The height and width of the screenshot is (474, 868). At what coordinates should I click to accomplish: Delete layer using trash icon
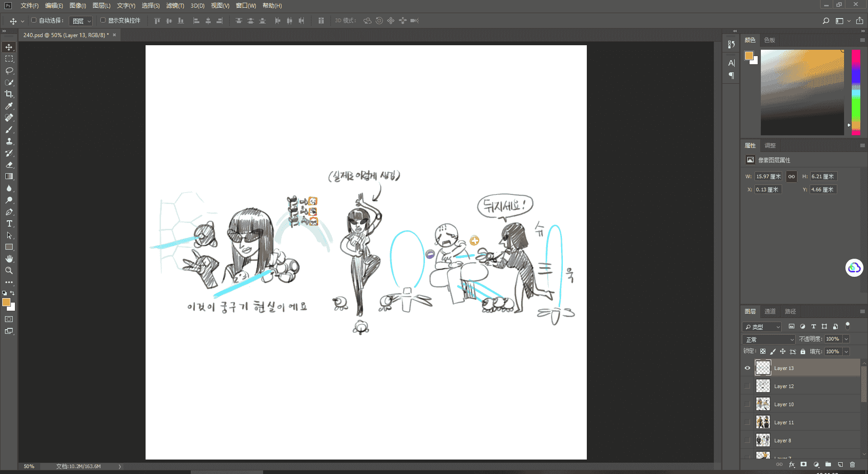click(x=852, y=465)
